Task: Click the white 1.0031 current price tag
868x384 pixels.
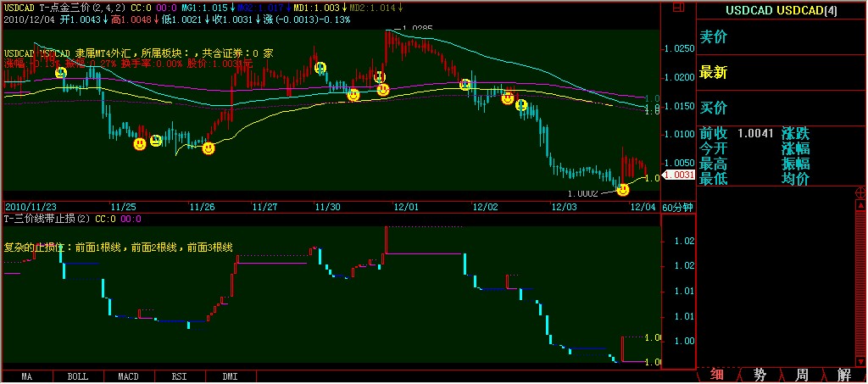Action: pyautogui.click(x=678, y=175)
